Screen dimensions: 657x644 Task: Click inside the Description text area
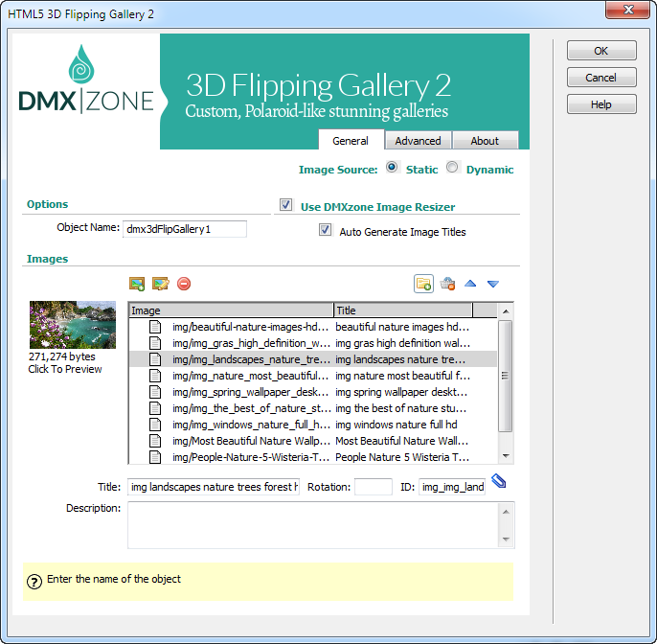coord(313,525)
